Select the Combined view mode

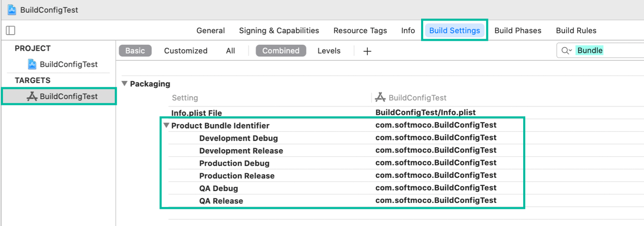(x=281, y=51)
